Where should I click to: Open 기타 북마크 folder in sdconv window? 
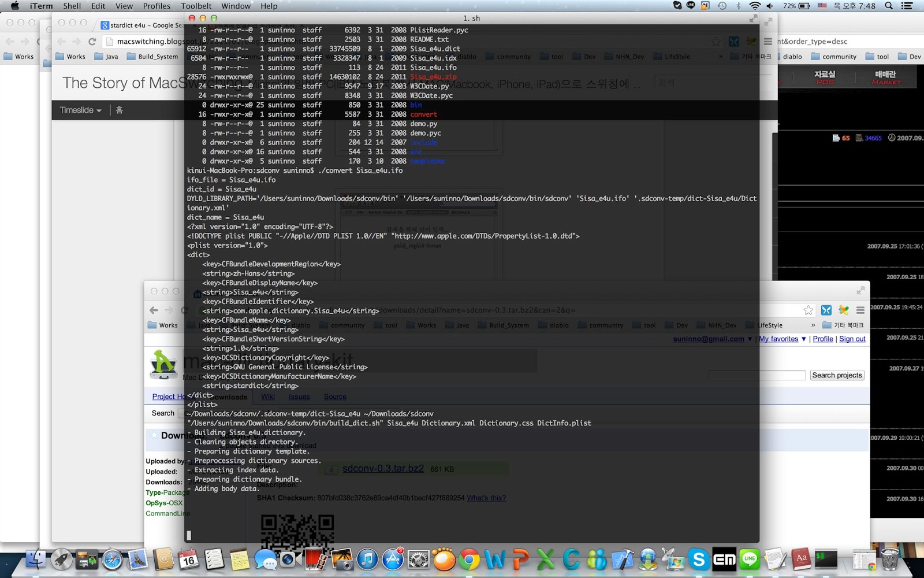[843, 325]
